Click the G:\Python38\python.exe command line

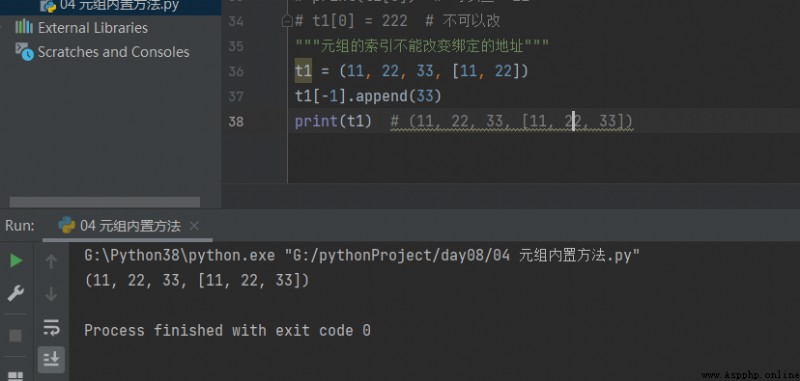tap(362, 256)
